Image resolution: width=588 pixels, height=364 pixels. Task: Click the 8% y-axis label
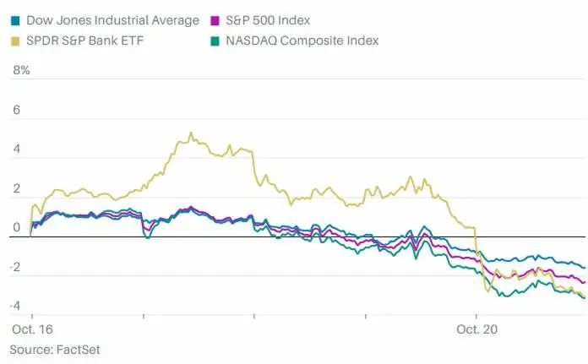[x=20, y=71]
